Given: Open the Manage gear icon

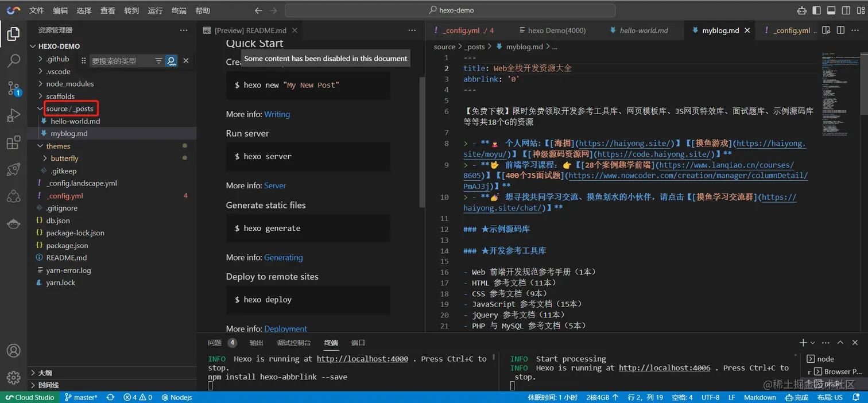Looking at the screenshot, I should point(13,377).
